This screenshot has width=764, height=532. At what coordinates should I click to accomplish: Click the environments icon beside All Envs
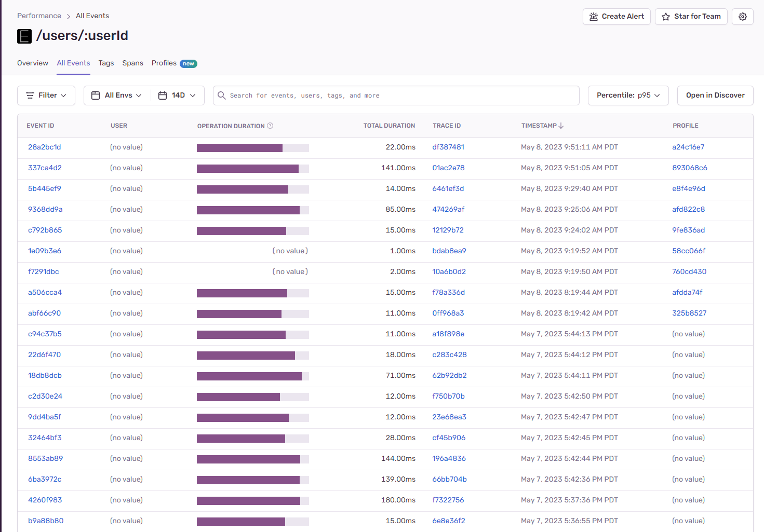click(96, 95)
